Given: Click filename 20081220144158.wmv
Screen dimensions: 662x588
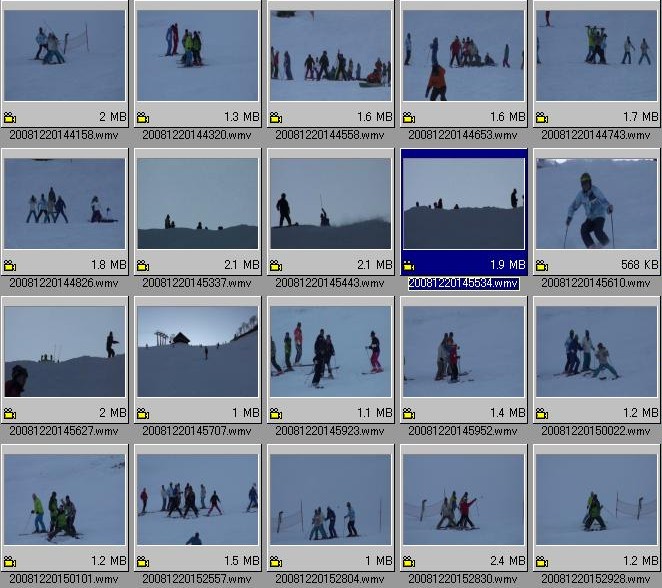Looking at the screenshot, I should point(64,135).
